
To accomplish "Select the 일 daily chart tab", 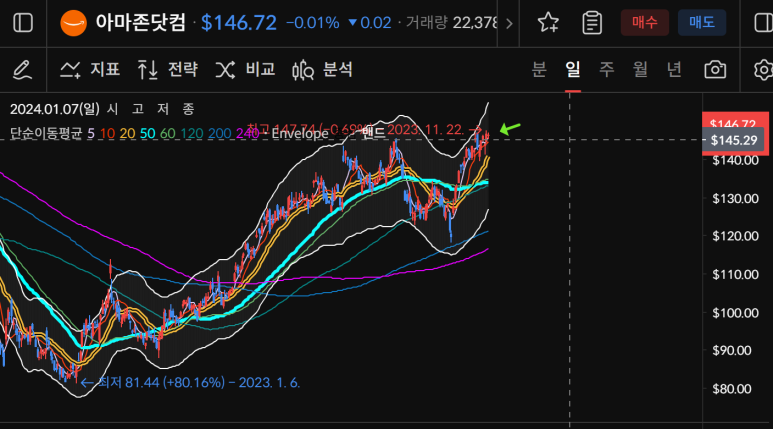I will click(x=572, y=69).
